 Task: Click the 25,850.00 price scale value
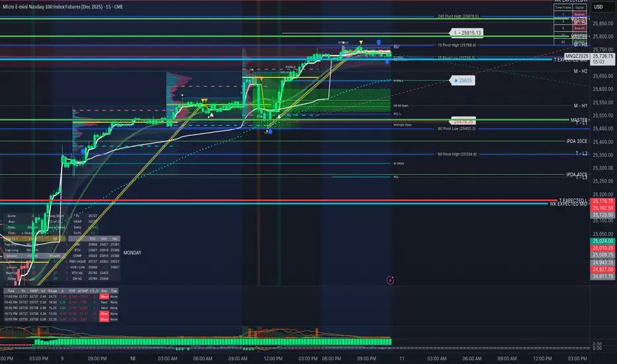coord(603,24)
